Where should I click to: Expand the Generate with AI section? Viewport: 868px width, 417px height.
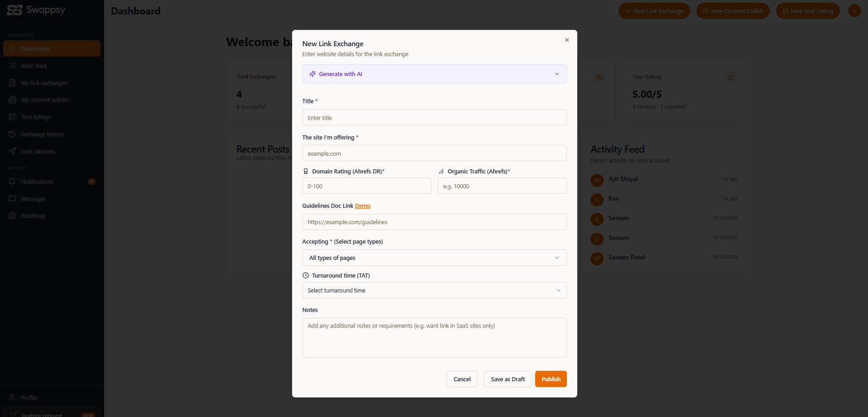pyautogui.click(x=434, y=74)
